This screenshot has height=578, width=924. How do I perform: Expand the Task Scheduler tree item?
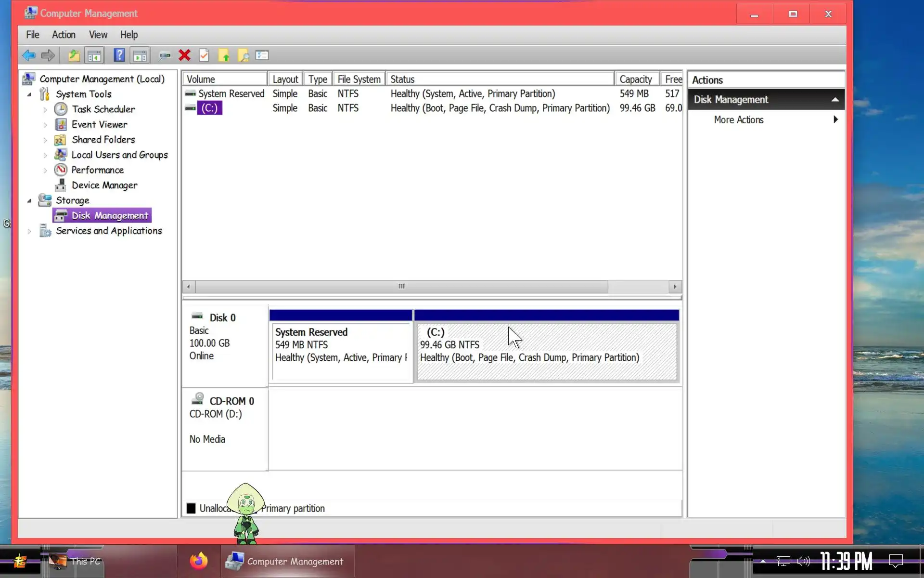pos(45,110)
